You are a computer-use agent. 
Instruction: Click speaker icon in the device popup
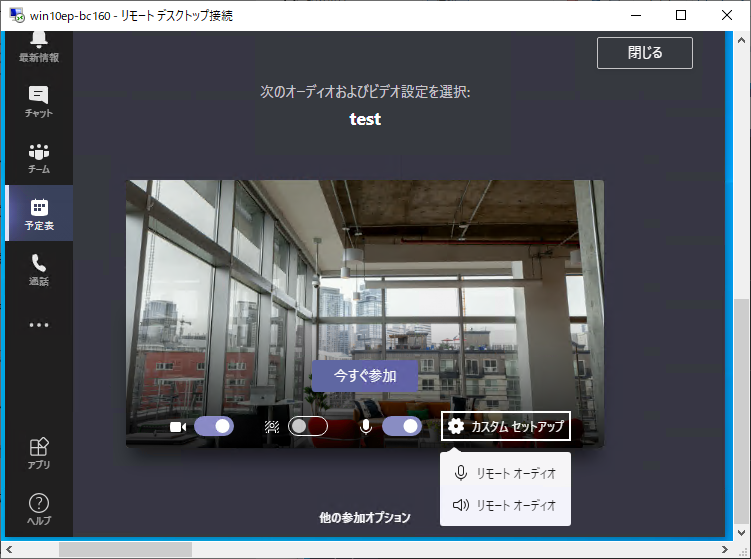[x=461, y=505]
